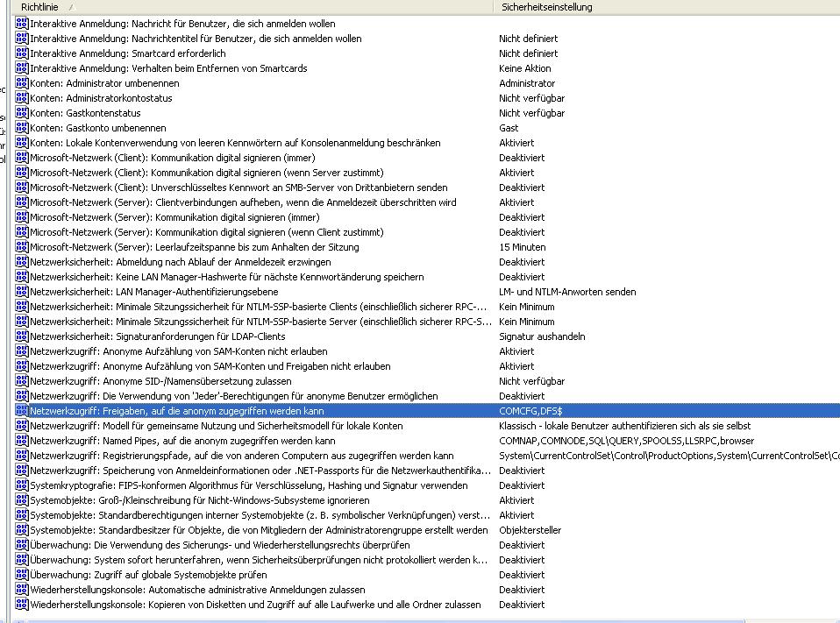Select icon beside "Nachricht für Benutzer" policy
This screenshot has width=840, height=623.
pos(21,24)
